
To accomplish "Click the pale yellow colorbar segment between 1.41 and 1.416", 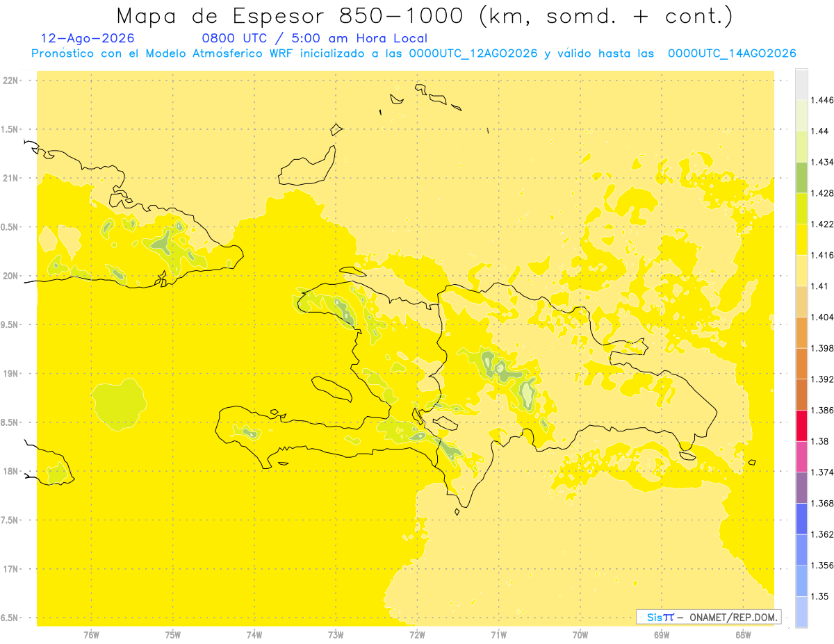I will 801,270.
